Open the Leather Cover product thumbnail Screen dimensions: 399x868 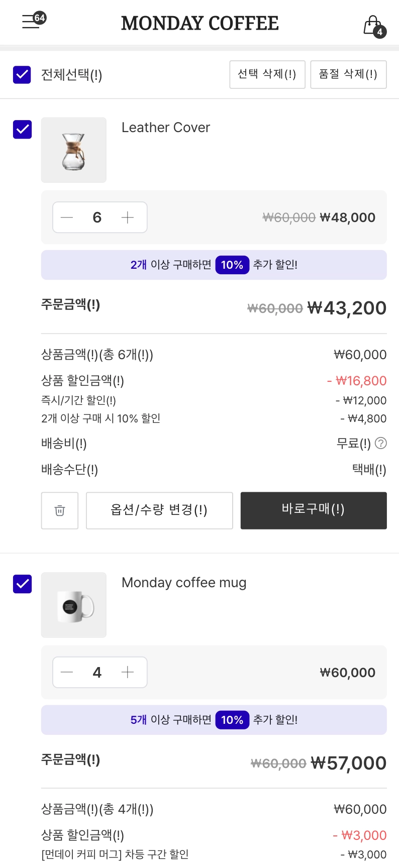click(74, 150)
